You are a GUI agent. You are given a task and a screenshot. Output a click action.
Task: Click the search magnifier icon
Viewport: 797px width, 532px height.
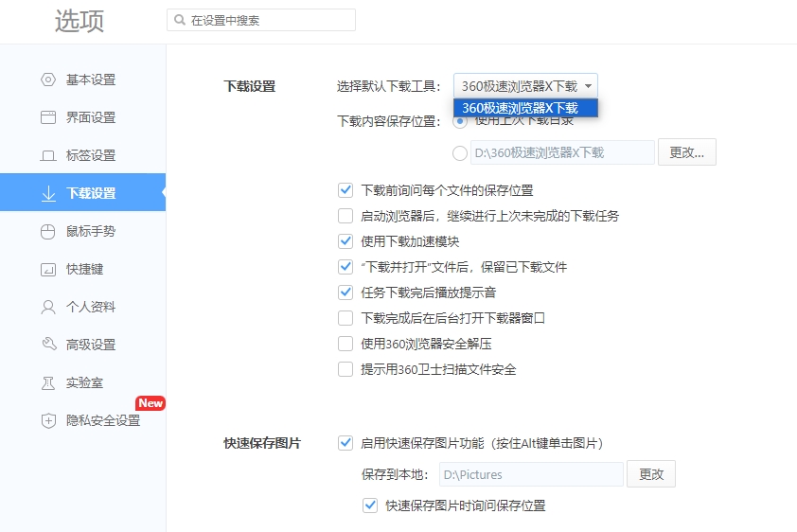tap(180, 20)
